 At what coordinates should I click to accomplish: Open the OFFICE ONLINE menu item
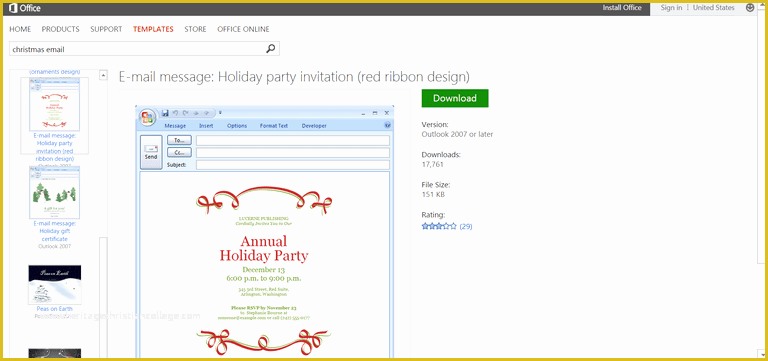coord(243,29)
